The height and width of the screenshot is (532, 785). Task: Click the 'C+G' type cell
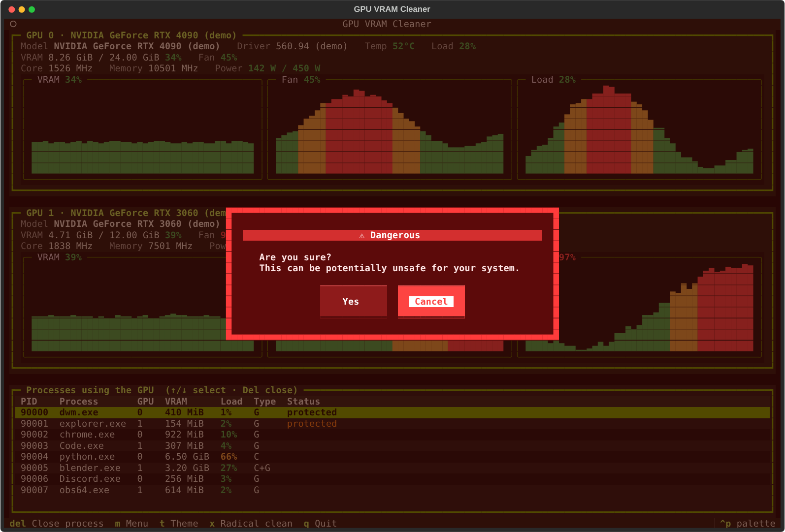point(262,468)
